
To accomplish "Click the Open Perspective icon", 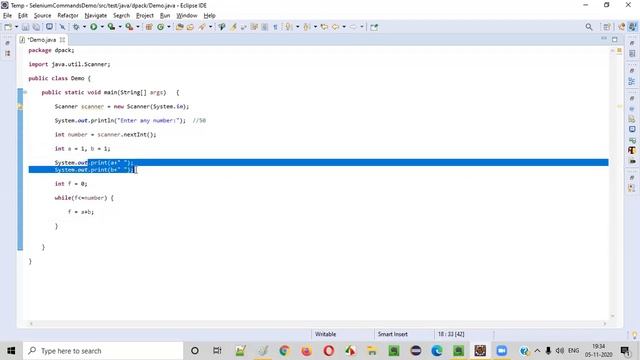I will click(x=607, y=27).
